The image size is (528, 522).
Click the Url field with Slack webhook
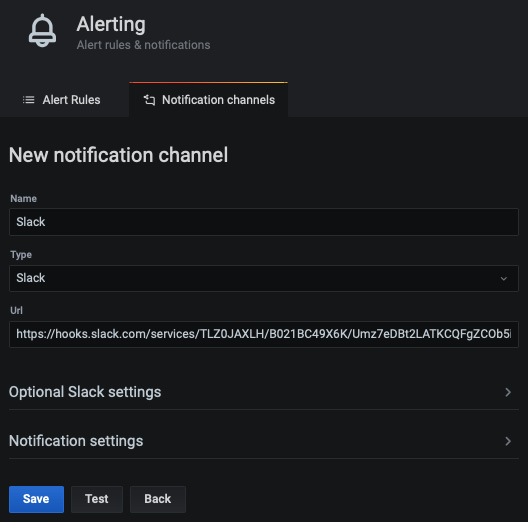(x=264, y=334)
